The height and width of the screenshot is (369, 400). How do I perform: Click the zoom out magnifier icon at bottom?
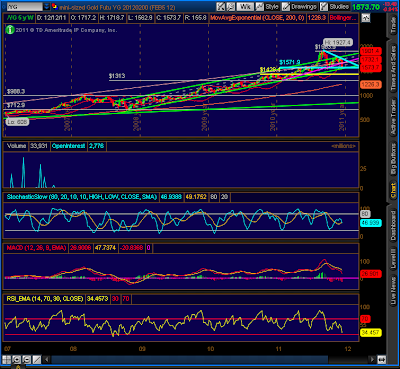coord(27,359)
